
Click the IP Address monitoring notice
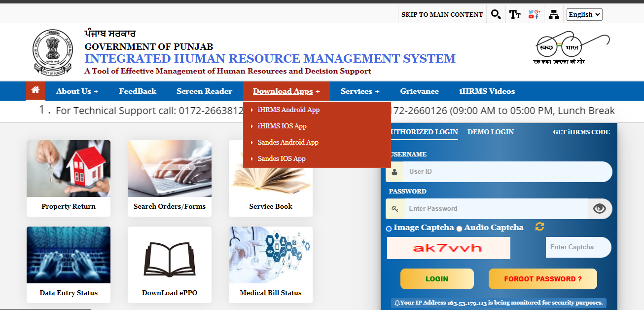click(x=498, y=303)
